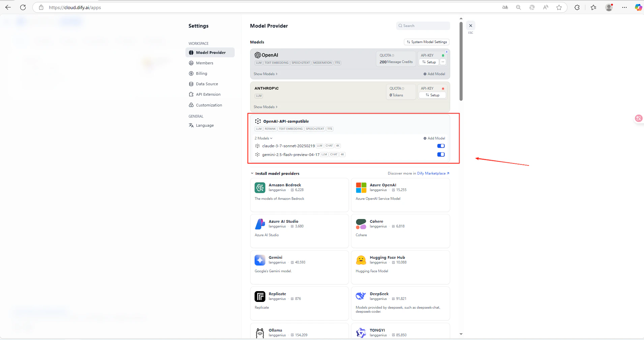Click the floating translate widget at right edge
Viewport: 644px width, 340px height.
(x=639, y=118)
